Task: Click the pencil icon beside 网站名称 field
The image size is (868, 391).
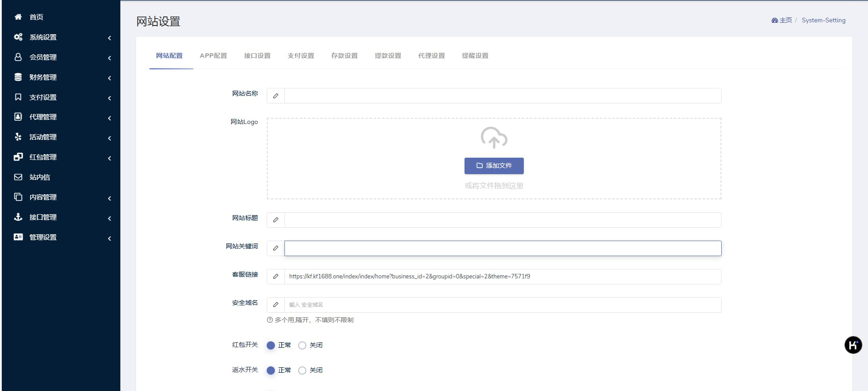Action: pyautogui.click(x=276, y=96)
